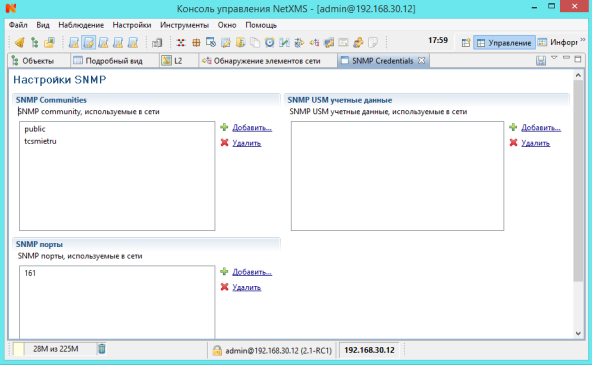The width and height of the screenshot is (593, 365).
Task: Open the Файл menu
Action: pos(18,25)
